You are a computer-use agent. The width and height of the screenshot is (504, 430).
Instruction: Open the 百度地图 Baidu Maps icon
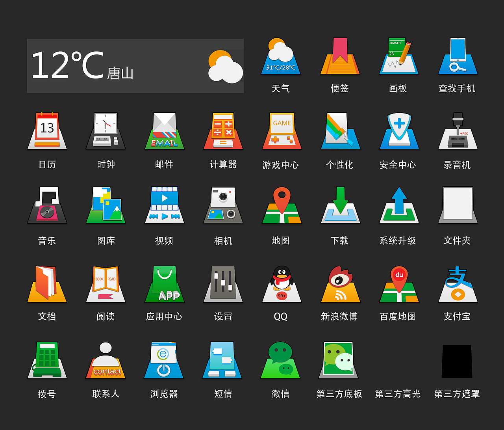pos(399,284)
